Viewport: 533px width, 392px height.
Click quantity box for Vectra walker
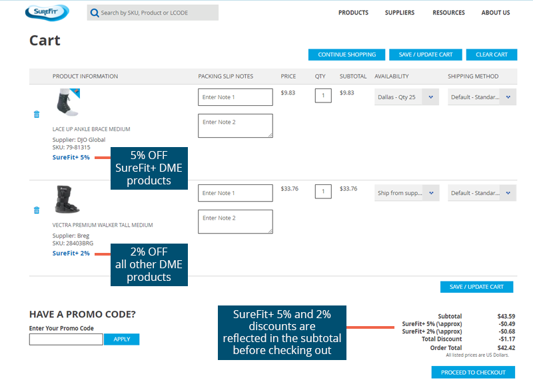tap(323, 192)
